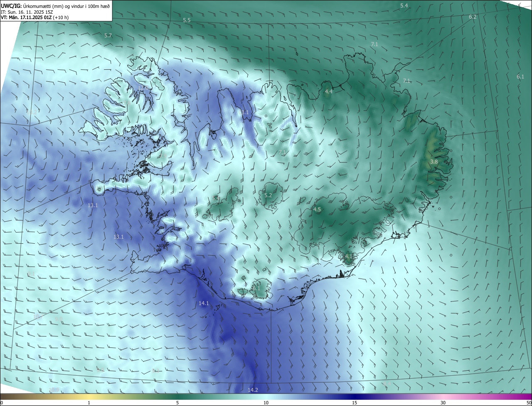532x406 pixels.
Task: Click the 4.4 value on the map
Action: (x=329, y=92)
